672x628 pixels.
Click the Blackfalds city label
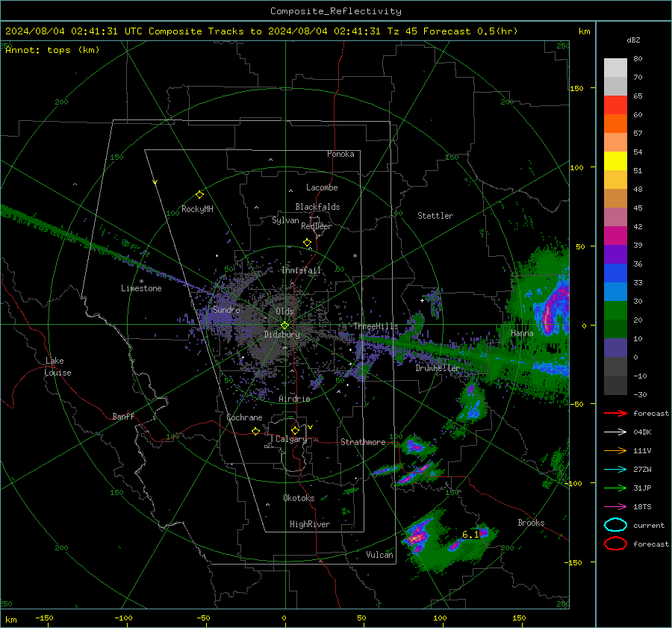point(317,207)
